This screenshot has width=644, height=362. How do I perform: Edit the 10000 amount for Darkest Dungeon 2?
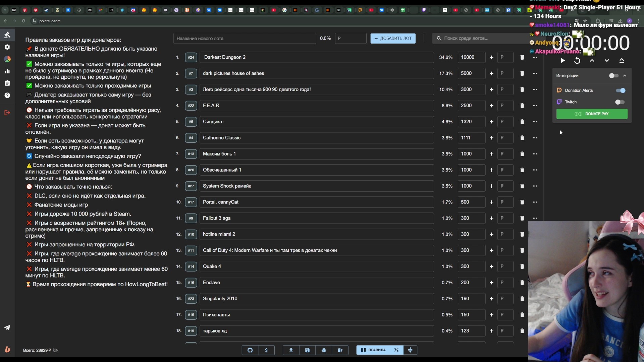coord(471,57)
